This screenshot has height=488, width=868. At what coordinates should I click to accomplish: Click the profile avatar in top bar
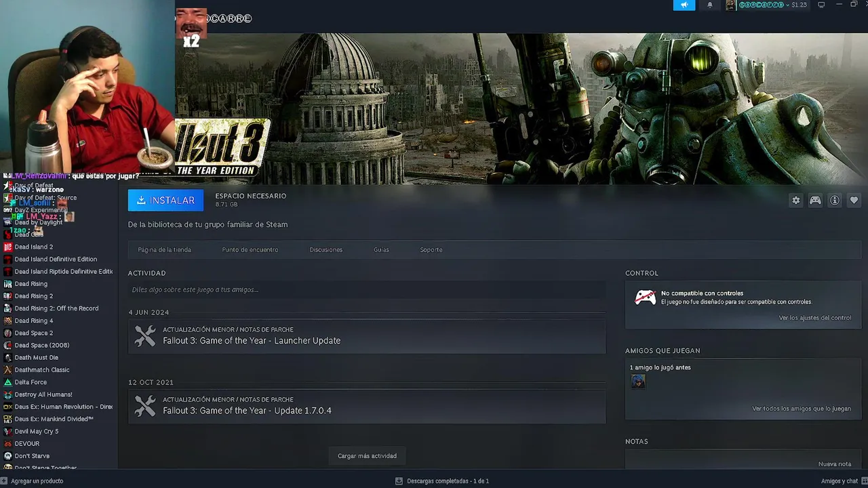coord(730,5)
